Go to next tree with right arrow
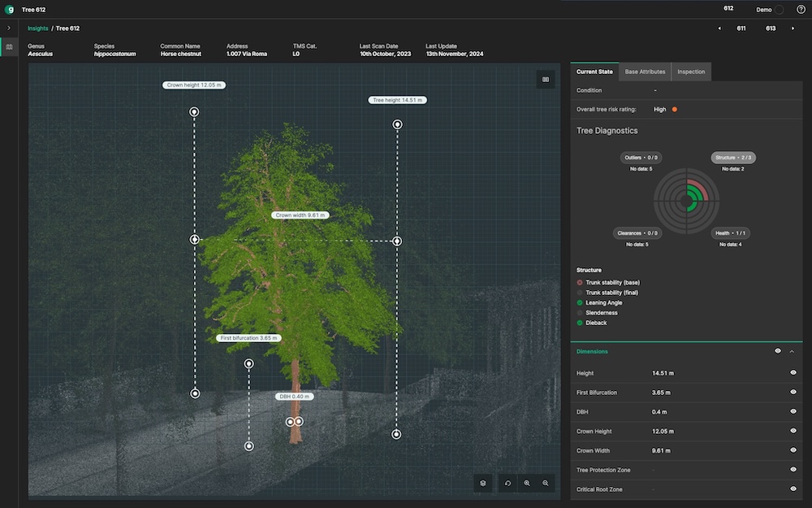Image resolution: width=812 pixels, height=508 pixels. [x=793, y=28]
